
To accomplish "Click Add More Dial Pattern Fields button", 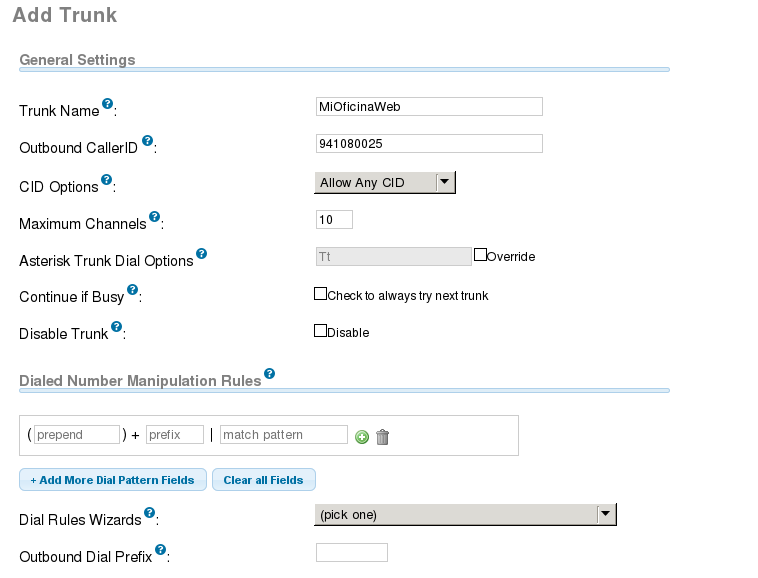I will coord(112,480).
